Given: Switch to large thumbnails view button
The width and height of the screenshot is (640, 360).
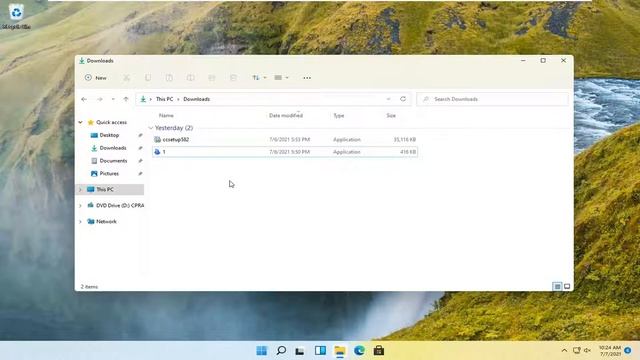Looking at the screenshot, I should [567, 287].
